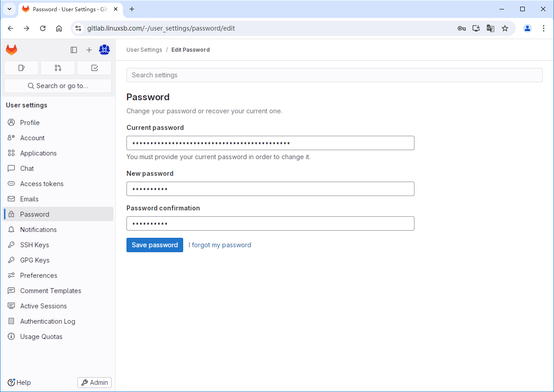Image resolution: width=554 pixels, height=392 pixels.
Task: Open the Admin area button
Action: click(95, 383)
